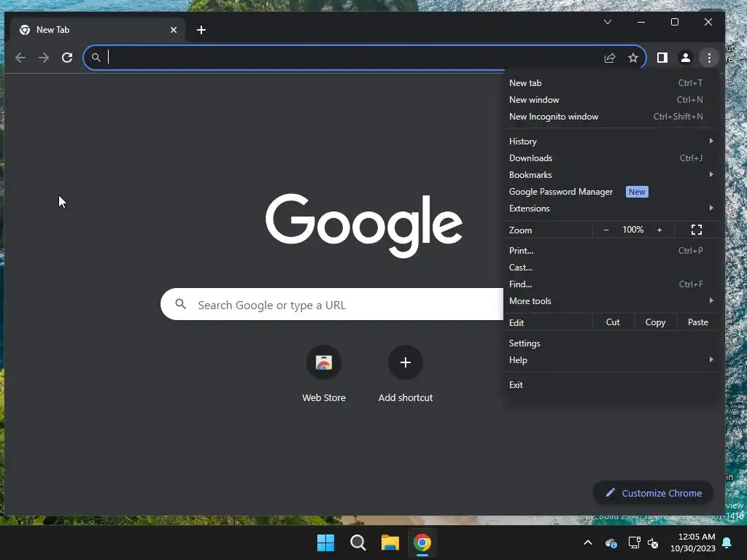Open the side panel icon
This screenshot has width=747, height=560.
662,58
